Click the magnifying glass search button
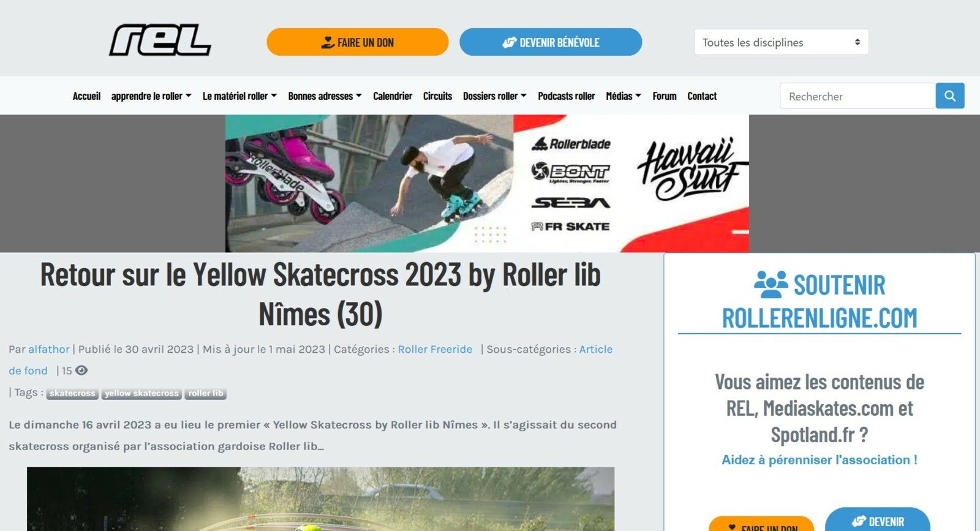The image size is (980, 531). pos(950,96)
